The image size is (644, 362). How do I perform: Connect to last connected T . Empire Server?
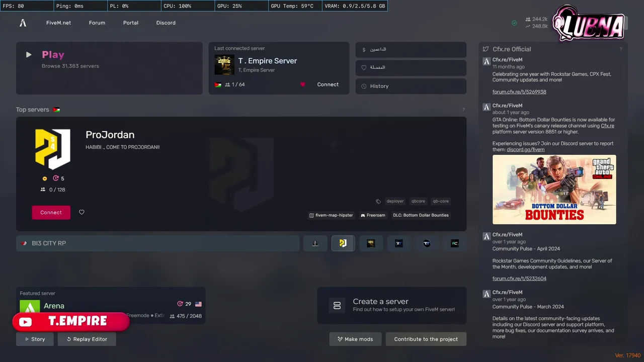(x=328, y=84)
